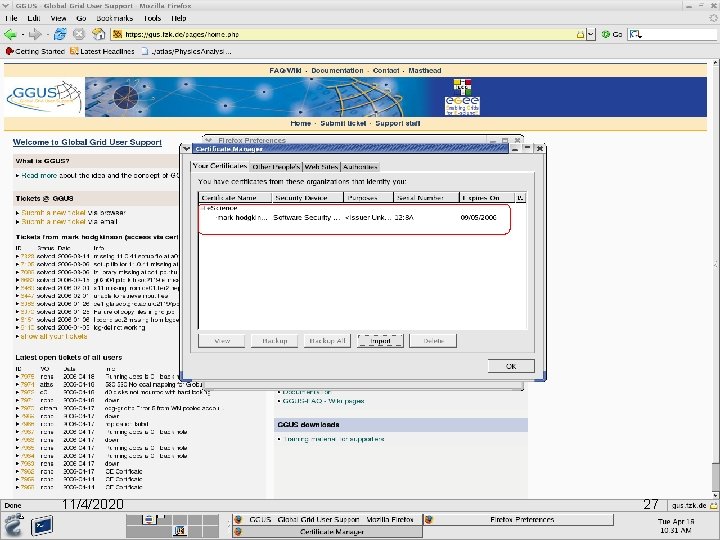The width and height of the screenshot is (720, 540).
Task: Open the View menu
Action: (x=58, y=18)
